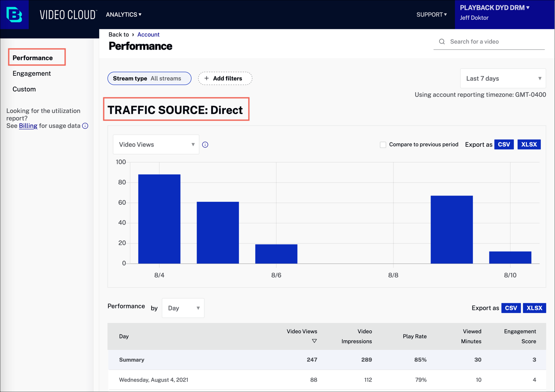Export performance table as XLSX
Viewport: 555px width, 392px height.
tap(534, 308)
